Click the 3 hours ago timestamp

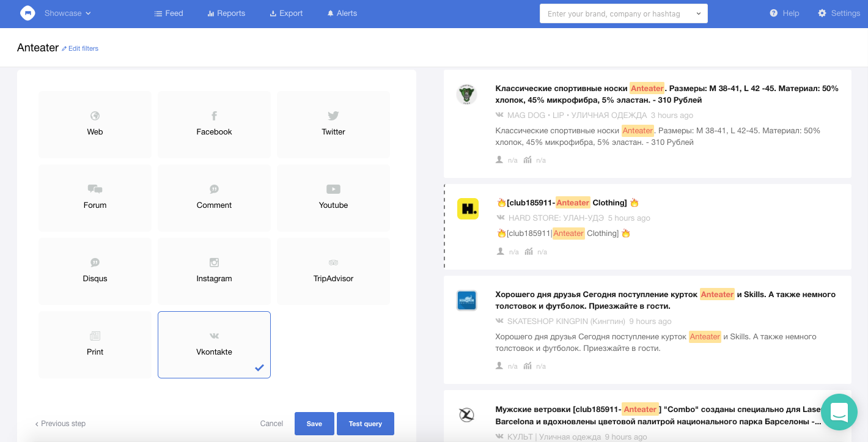(x=672, y=115)
